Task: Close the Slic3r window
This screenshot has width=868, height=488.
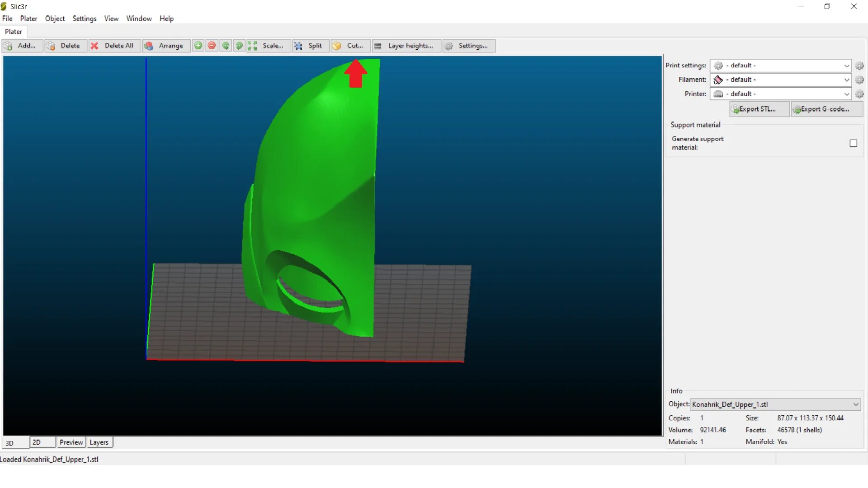Action: [854, 6]
